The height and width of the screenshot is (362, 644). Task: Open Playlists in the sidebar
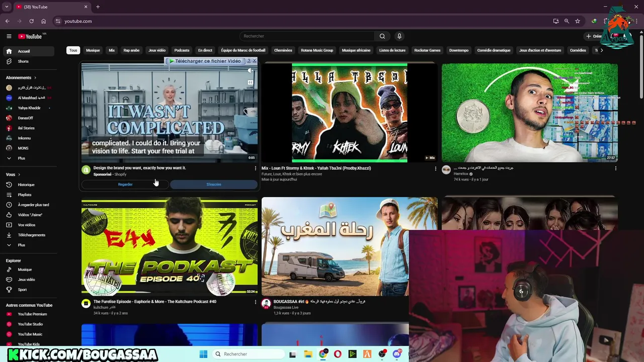(x=28, y=195)
